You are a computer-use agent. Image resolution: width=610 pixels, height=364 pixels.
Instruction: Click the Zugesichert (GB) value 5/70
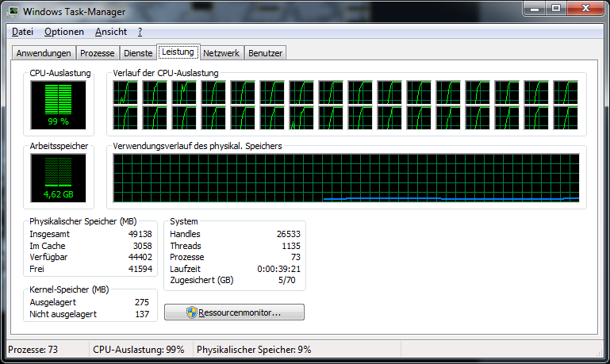pyautogui.click(x=286, y=280)
